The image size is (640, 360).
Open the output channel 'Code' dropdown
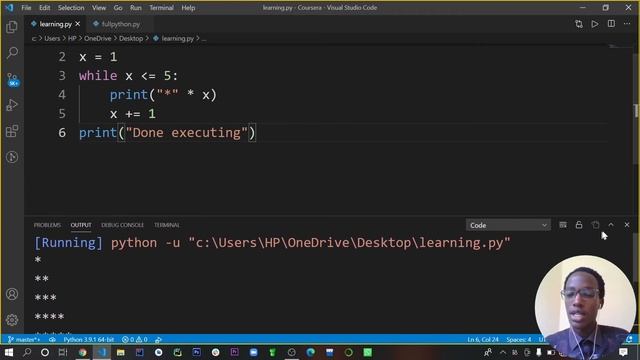pos(508,225)
